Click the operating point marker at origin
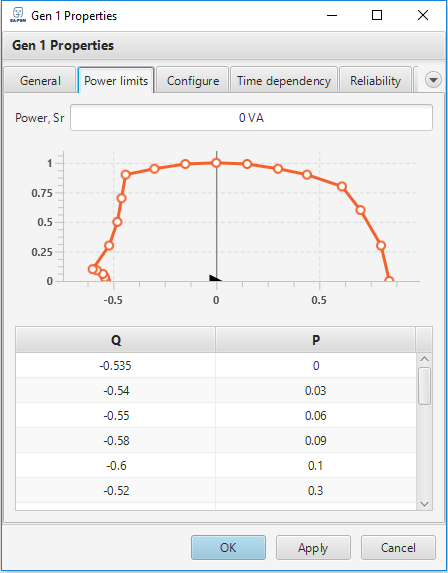The height and width of the screenshot is (573, 448). pyautogui.click(x=215, y=278)
